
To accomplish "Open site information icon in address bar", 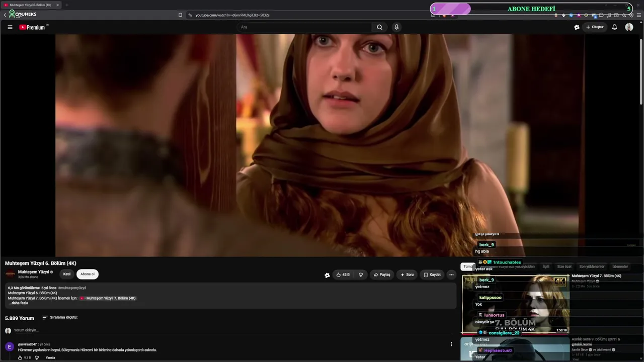I will (190, 15).
